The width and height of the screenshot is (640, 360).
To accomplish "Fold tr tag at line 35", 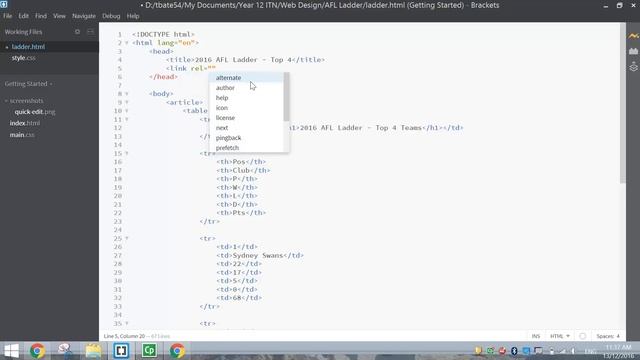I will [127, 323].
